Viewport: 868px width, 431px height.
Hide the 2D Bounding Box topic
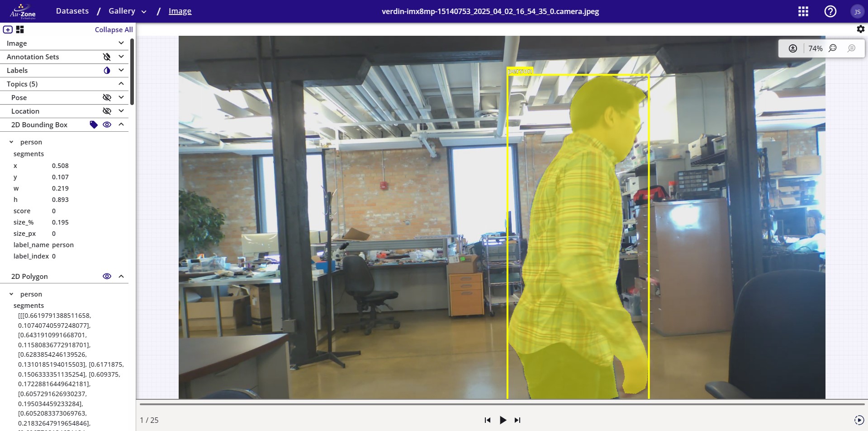(107, 125)
